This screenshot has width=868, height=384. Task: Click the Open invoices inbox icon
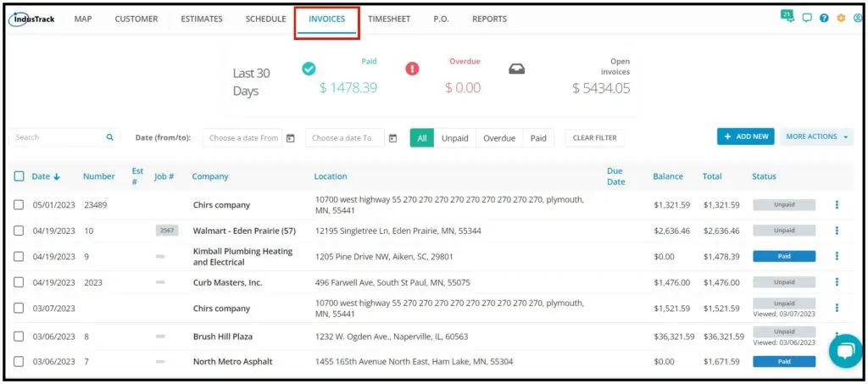click(516, 70)
